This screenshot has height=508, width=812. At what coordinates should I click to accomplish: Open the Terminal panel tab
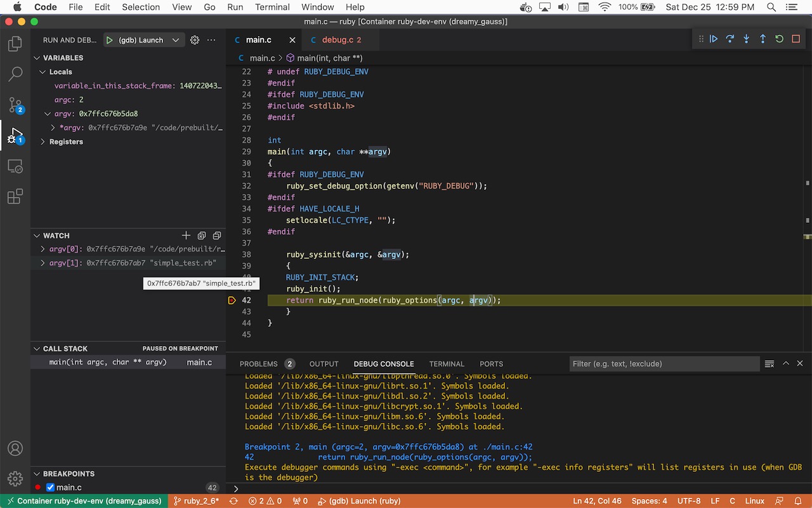[x=447, y=364]
